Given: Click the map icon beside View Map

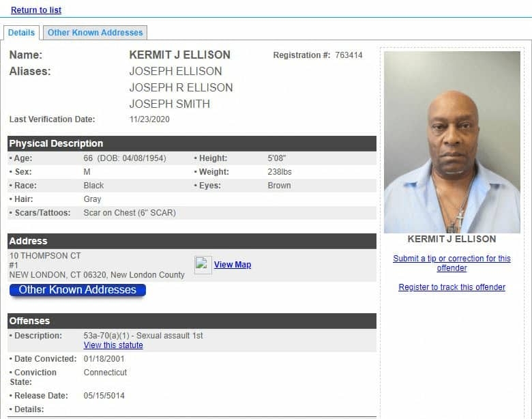Looking at the screenshot, I should 203,265.
